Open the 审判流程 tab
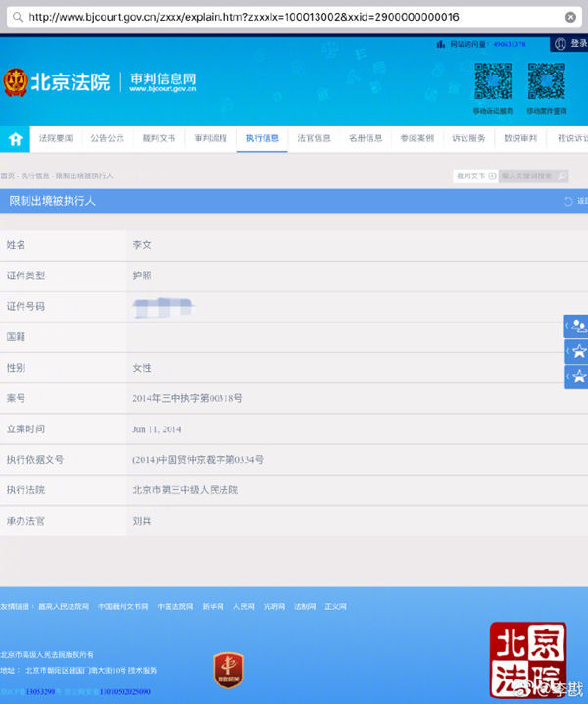Viewport: 588px width, 704px height. click(x=211, y=138)
